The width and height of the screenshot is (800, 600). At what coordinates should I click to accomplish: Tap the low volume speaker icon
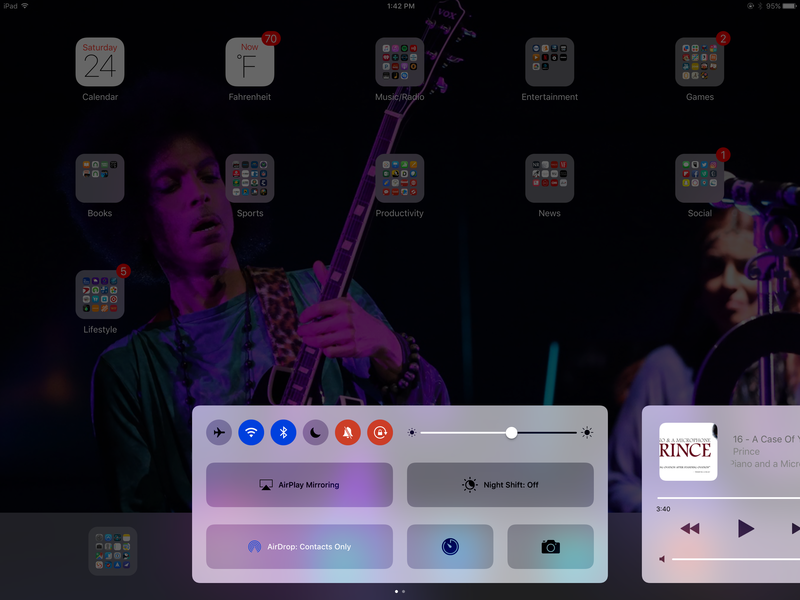[662, 559]
